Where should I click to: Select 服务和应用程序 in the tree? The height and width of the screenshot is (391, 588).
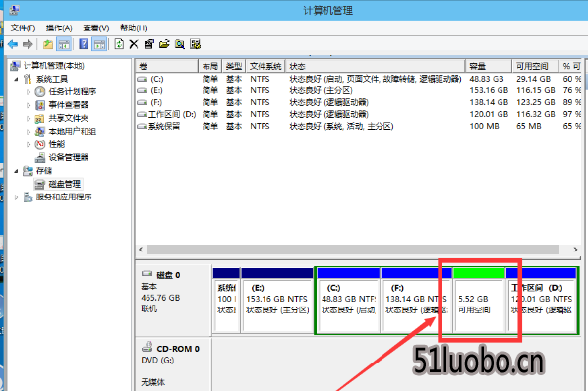tap(64, 197)
